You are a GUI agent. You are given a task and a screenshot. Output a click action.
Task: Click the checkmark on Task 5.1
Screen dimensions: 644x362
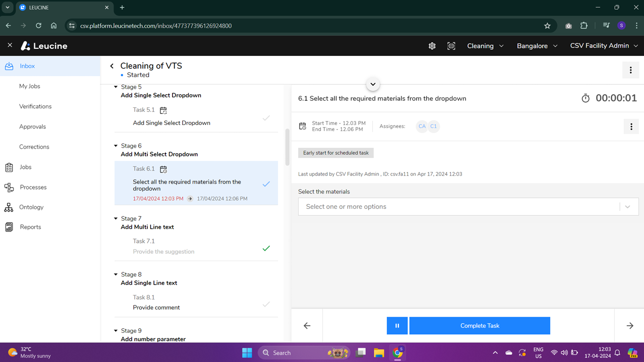(266, 118)
